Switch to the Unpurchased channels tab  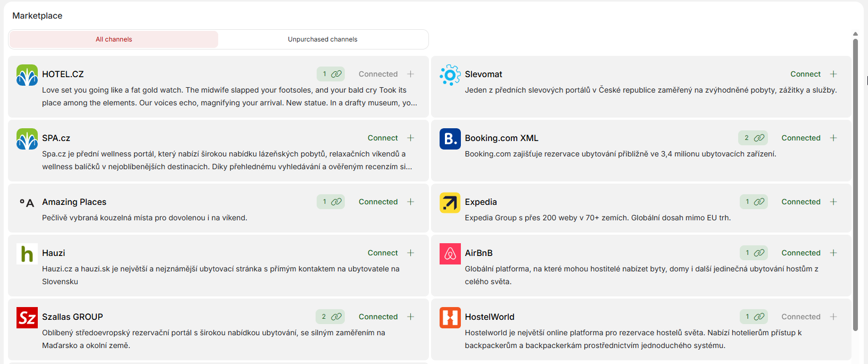pyautogui.click(x=323, y=39)
